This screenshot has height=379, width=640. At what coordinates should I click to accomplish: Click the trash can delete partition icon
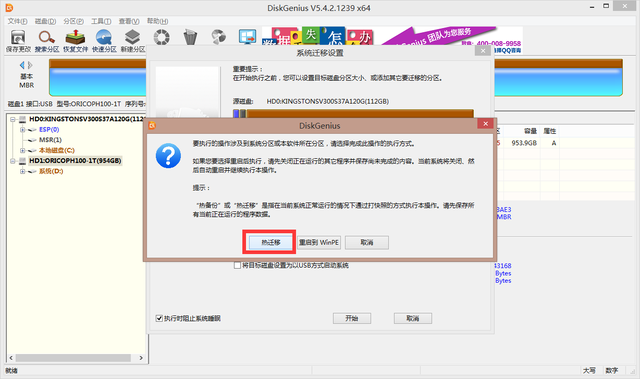point(190,37)
